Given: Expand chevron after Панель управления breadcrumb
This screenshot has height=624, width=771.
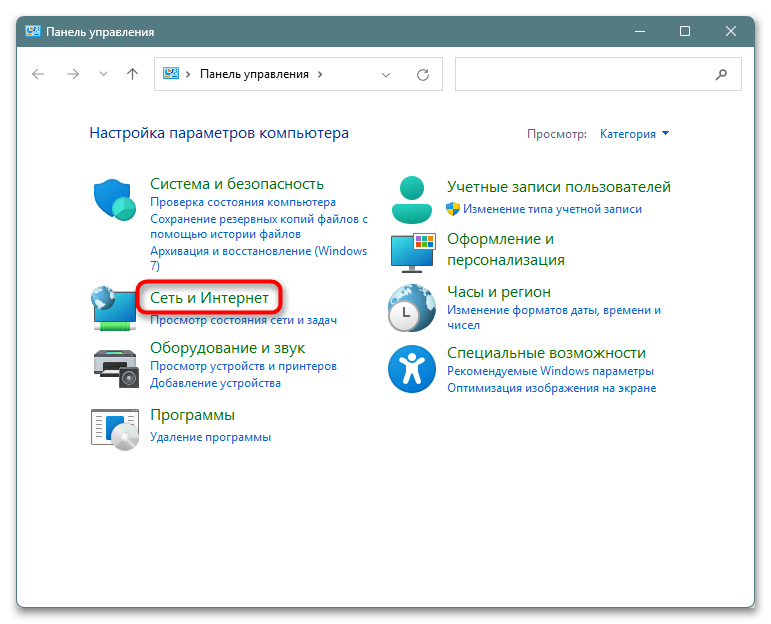Looking at the screenshot, I should [x=320, y=74].
